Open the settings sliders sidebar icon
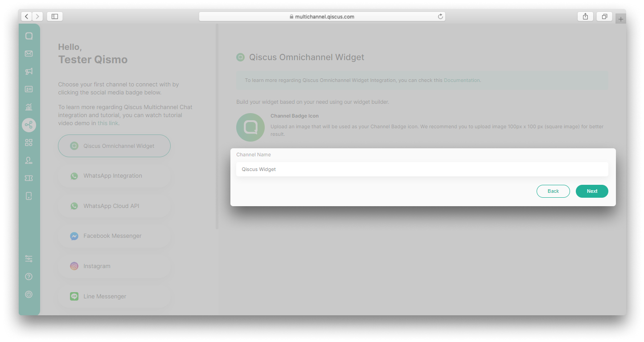Screen dimensions: 644x342 click(29, 259)
